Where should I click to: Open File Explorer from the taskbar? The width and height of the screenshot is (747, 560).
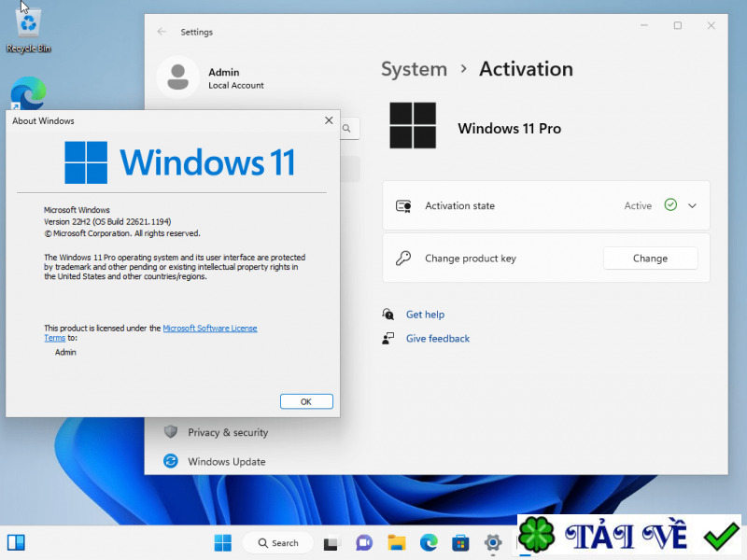(x=396, y=542)
